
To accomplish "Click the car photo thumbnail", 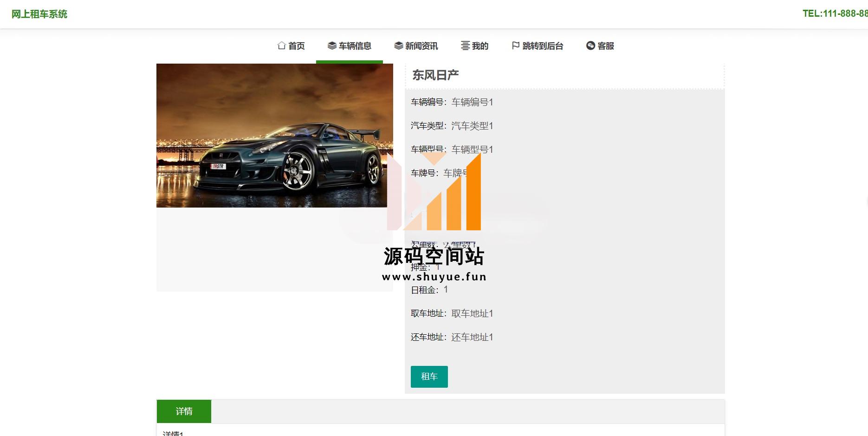I will (x=274, y=136).
